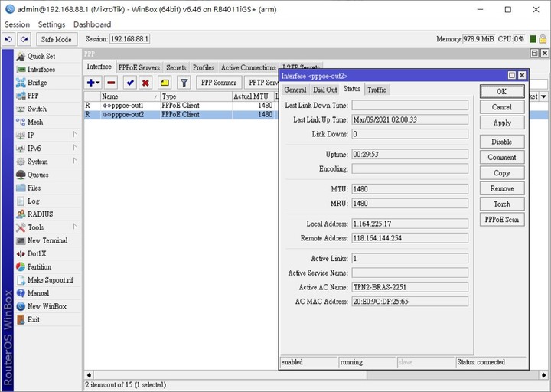Click the yellow comment icon
Viewport: 551px width, 392px height.
click(165, 83)
